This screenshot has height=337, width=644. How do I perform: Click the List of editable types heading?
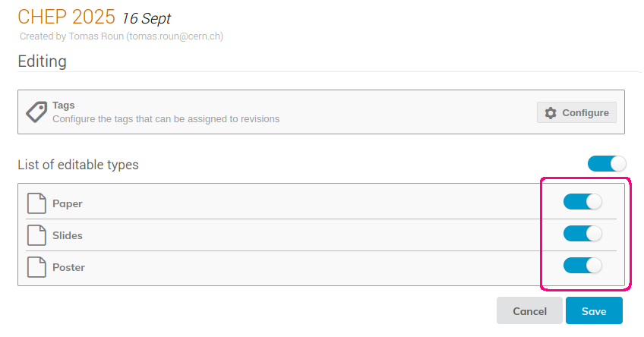pos(78,165)
